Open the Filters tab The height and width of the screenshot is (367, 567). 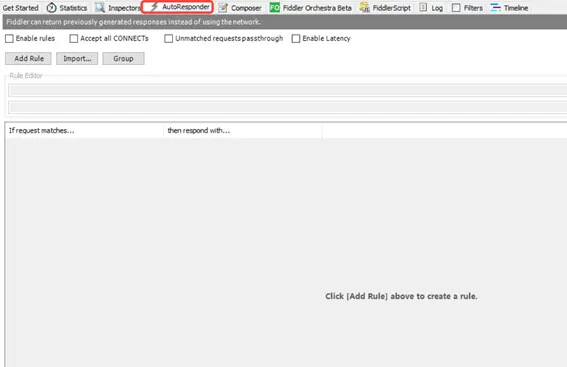point(468,8)
